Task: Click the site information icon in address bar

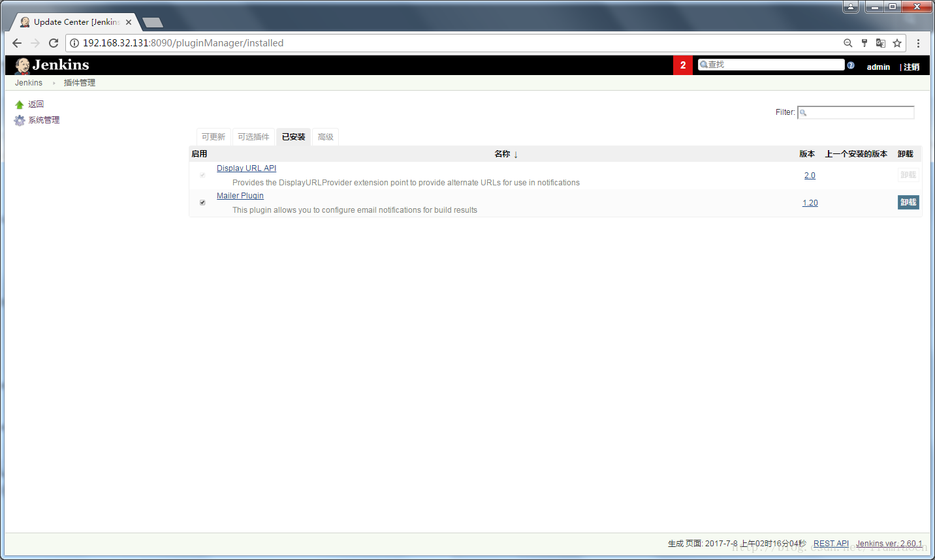Action: 74,43
